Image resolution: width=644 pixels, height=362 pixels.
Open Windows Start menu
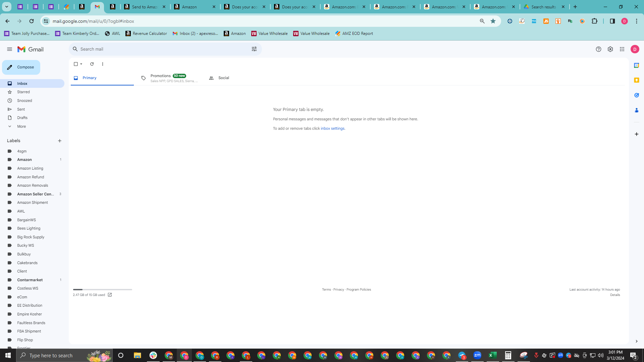coord(8,355)
